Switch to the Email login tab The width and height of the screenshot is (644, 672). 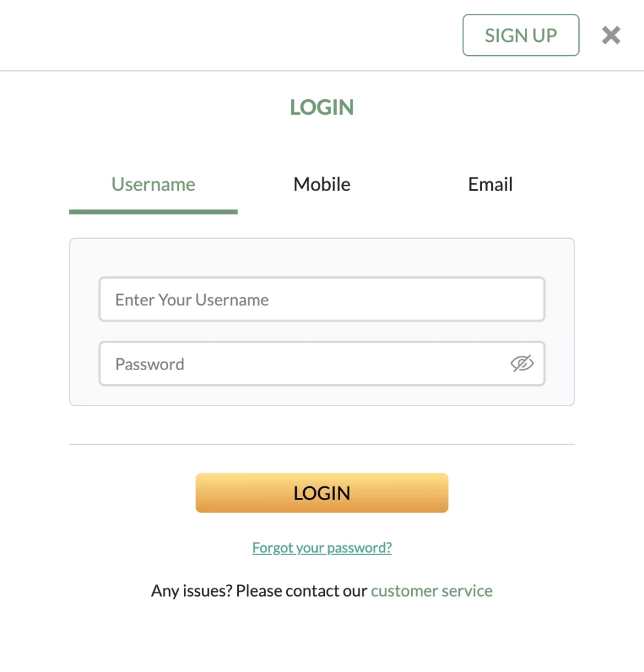pos(490,184)
